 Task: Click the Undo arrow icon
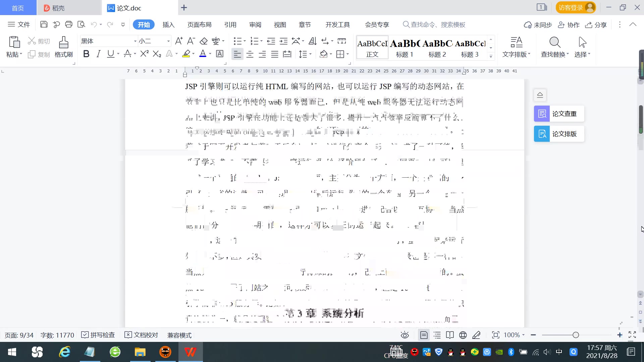pyautogui.click(x=94, y=24)
